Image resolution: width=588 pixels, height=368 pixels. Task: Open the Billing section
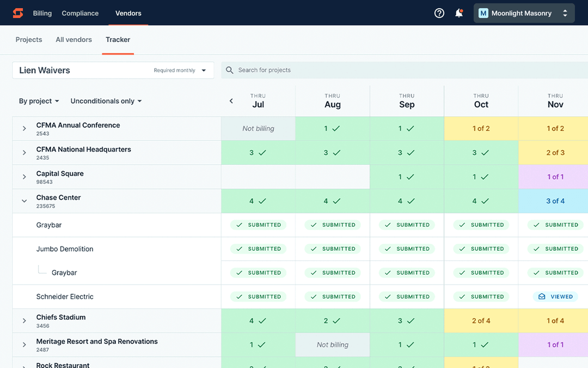point(42,13)
